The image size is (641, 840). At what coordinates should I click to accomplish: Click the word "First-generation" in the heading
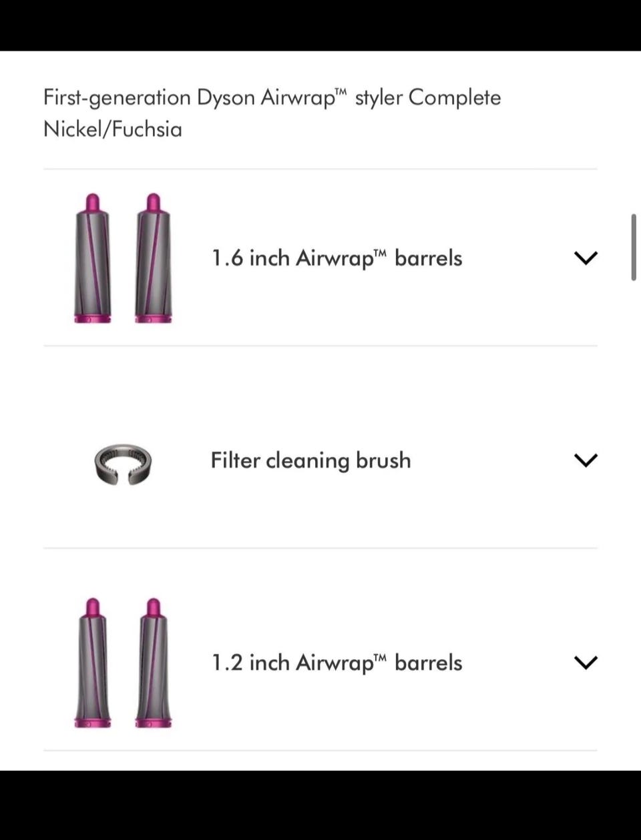point(117,98)
